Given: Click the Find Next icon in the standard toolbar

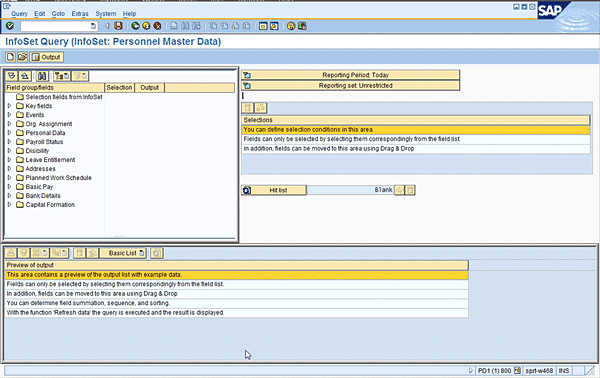Looking at the screenshot, I should (196, 26).
